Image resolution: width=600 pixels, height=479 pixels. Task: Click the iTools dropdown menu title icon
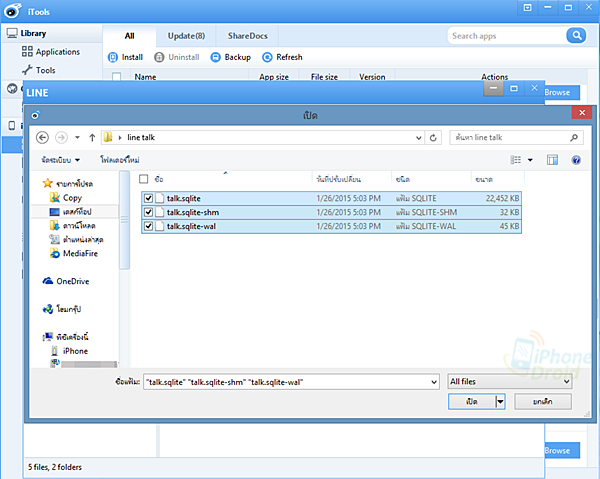528,8
